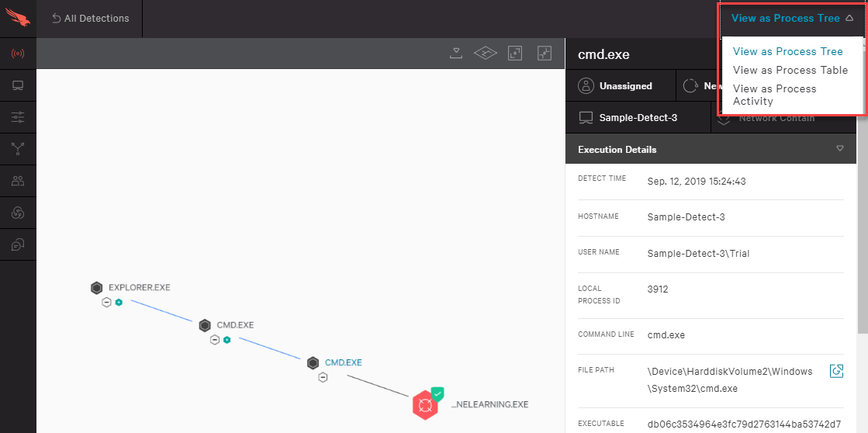Select View as Process Table option
Screen dimensions: 868x433
point(790,70)
